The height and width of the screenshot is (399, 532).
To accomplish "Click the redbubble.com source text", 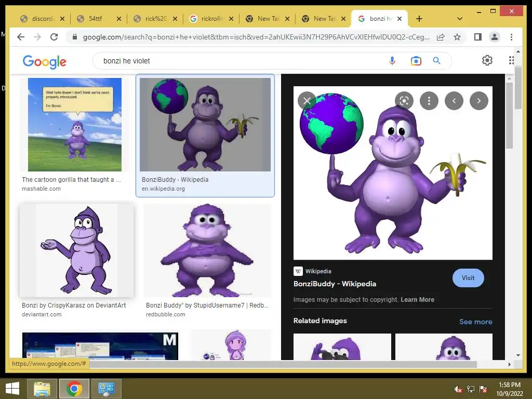I will (166, 314).
